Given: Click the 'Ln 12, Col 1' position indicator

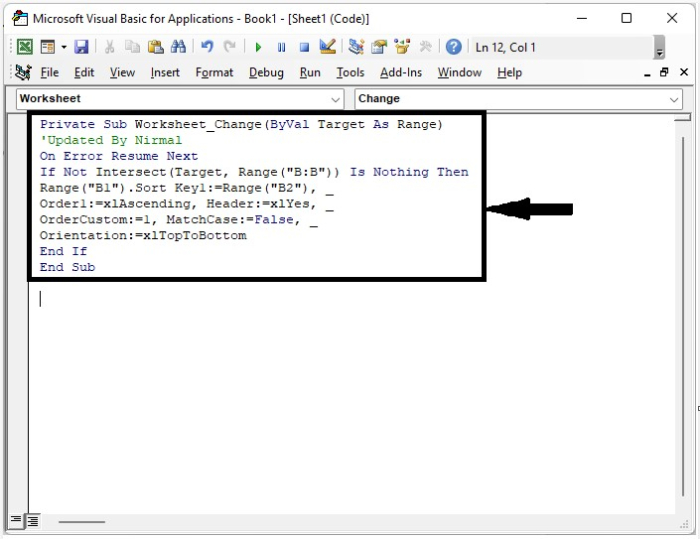Looking at the screenshot, I should [x=505, y=47].
